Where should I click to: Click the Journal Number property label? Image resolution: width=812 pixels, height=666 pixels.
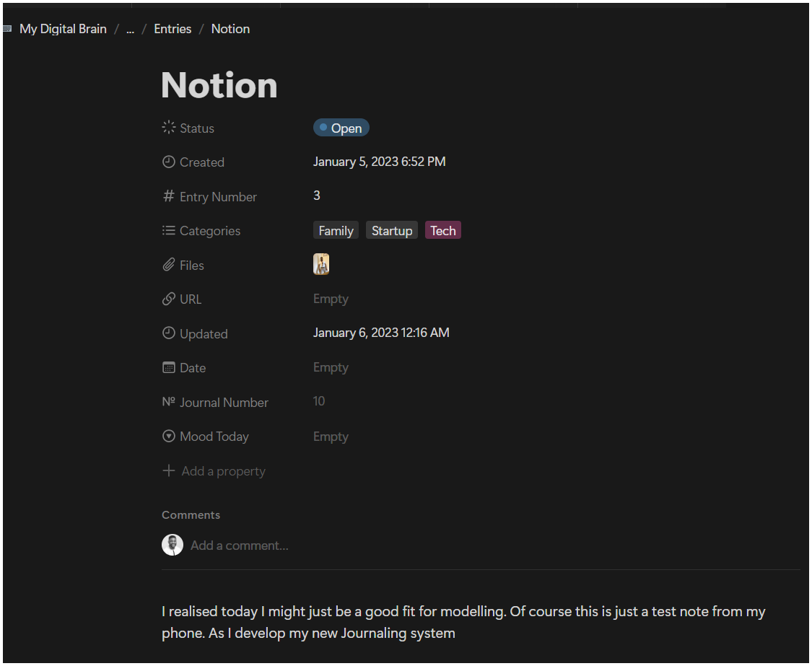224,403
